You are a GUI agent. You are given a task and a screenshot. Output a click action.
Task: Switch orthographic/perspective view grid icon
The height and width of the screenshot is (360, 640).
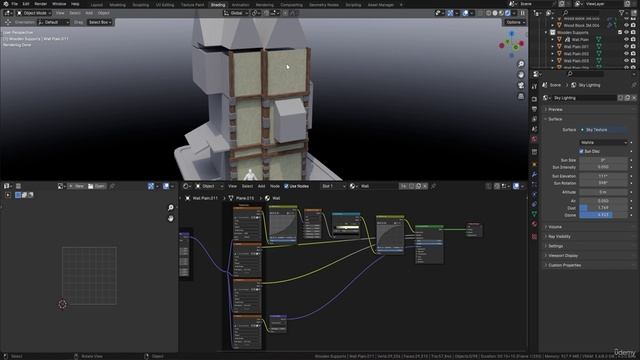coord(521,96)
